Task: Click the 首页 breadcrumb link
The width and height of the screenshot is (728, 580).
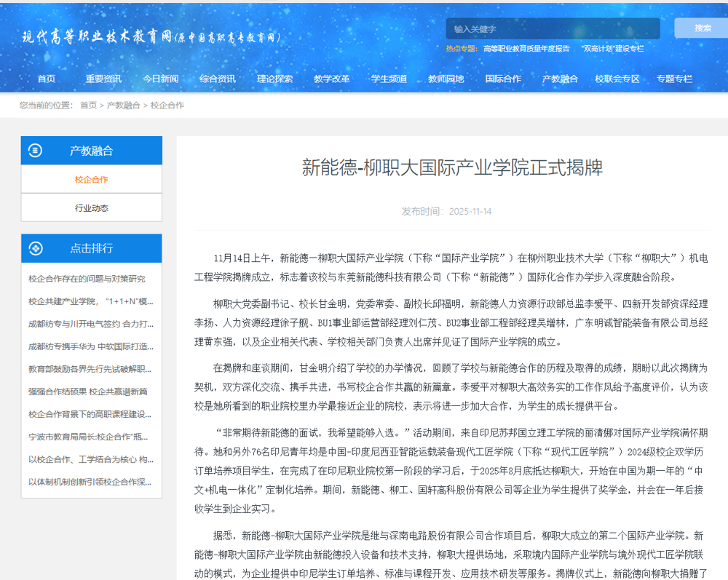Action: click(x=88, y=106)
